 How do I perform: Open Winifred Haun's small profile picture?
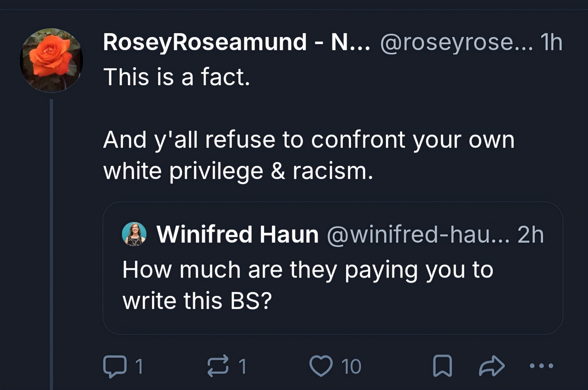pos(134,234)
